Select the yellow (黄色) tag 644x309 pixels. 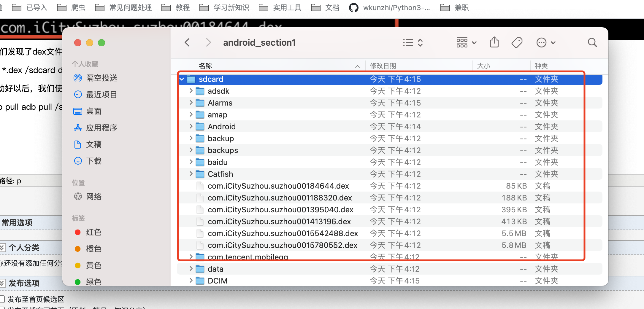[x=88, y=265]
